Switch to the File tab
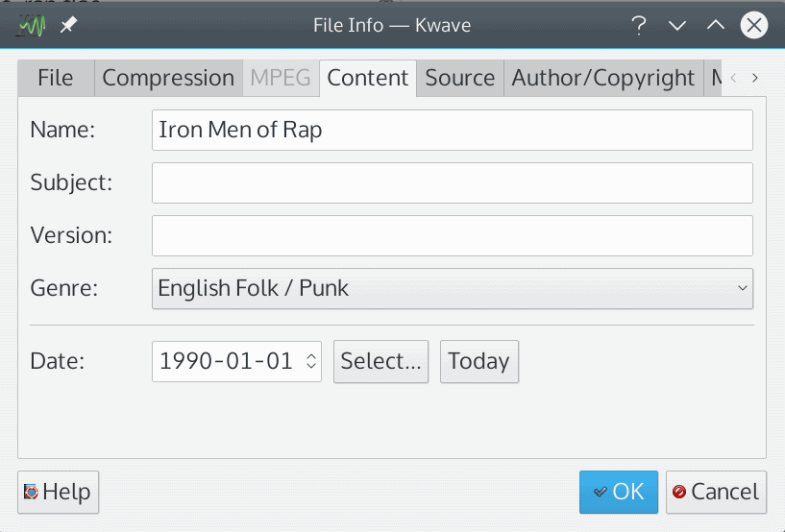The width and height of the screenshot is (785, 532). pyautogui.click(x=56, y=78)
